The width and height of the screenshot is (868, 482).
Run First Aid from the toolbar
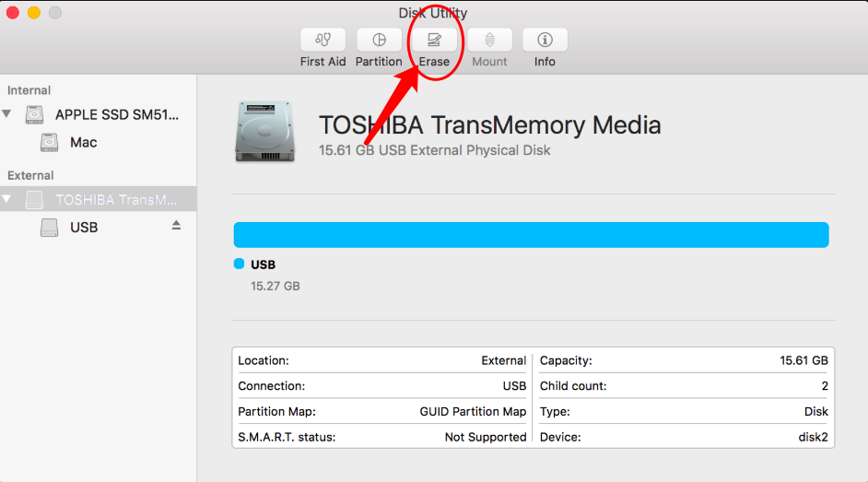click(323, 41)
